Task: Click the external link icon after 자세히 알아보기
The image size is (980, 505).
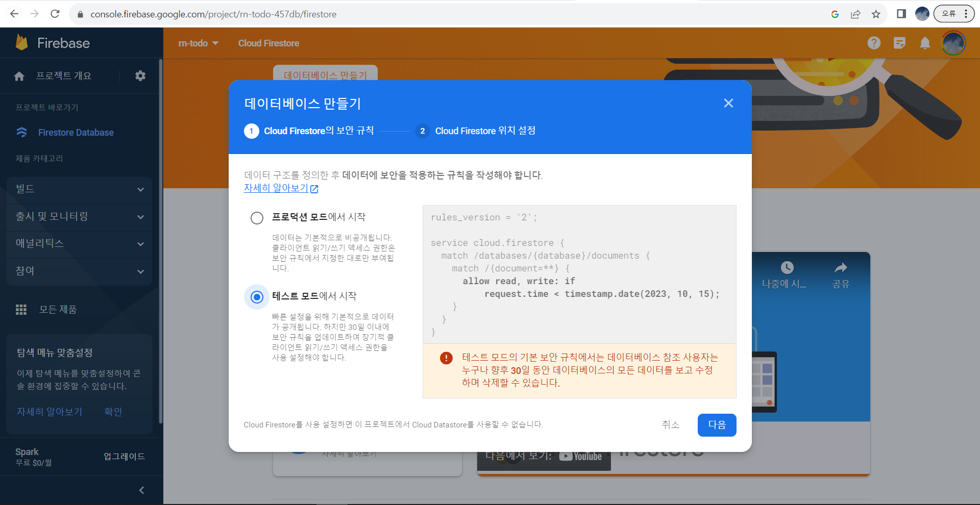Action: pyautogui.click(x=314, y=189)
